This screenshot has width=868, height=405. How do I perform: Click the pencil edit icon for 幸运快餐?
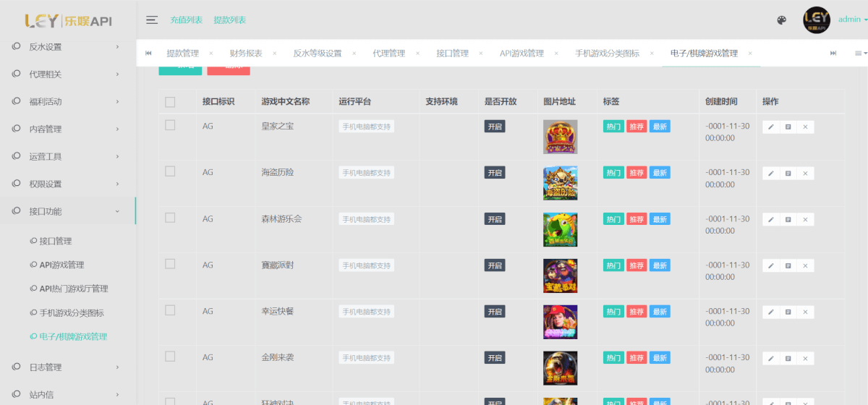[770, 312]
